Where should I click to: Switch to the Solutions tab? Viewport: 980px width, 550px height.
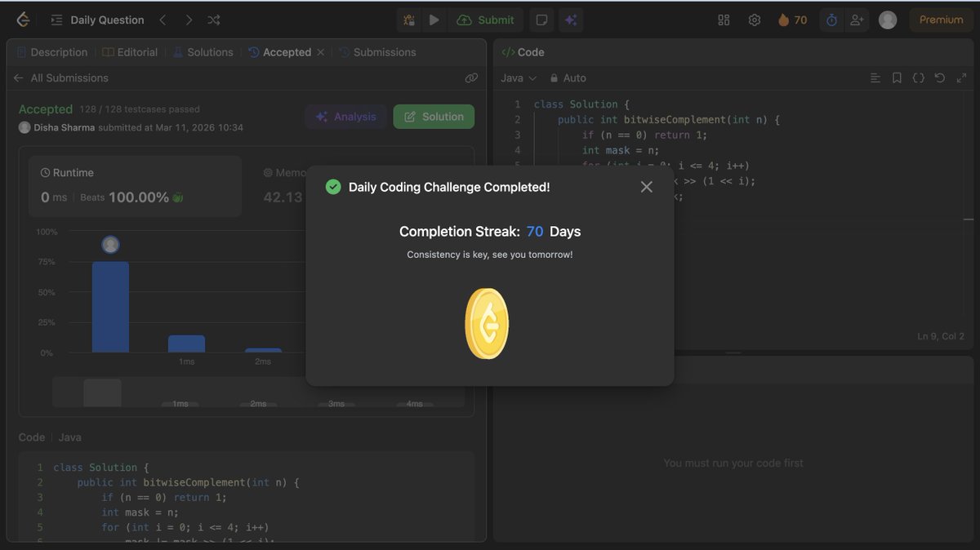pos(203,52)
